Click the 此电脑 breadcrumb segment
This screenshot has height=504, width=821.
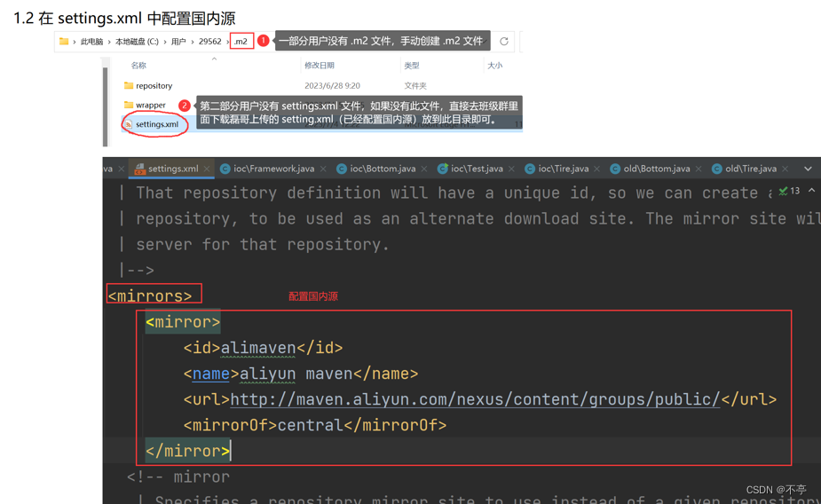(91, 42)
